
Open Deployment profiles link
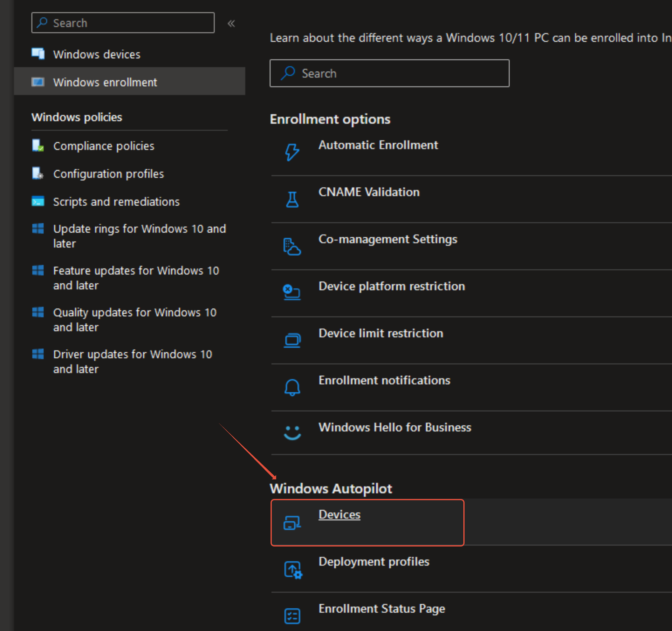(373, 561)
